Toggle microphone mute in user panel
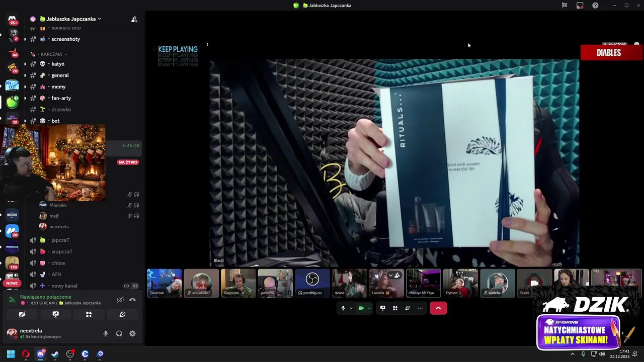The width and height of the screenshot is (644, 362). 106,333
